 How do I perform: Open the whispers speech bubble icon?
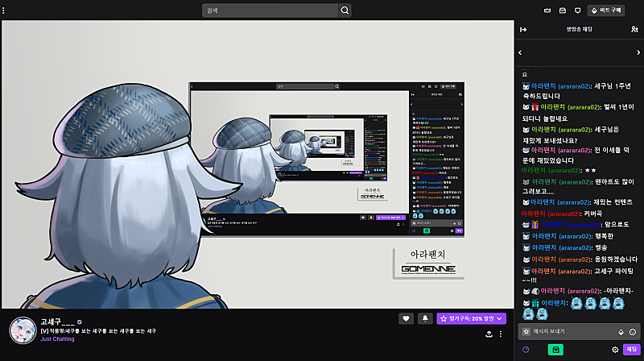click(577, 10)
